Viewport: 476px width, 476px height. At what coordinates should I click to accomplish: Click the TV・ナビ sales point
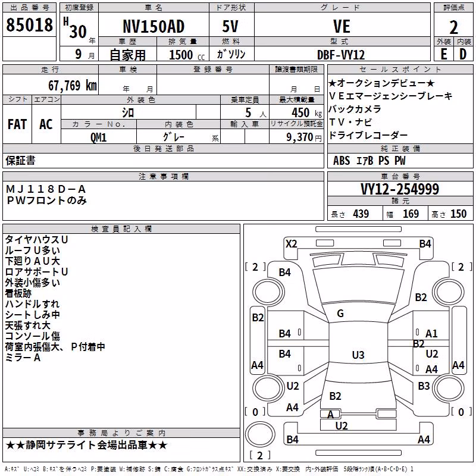tap(350, 122)
